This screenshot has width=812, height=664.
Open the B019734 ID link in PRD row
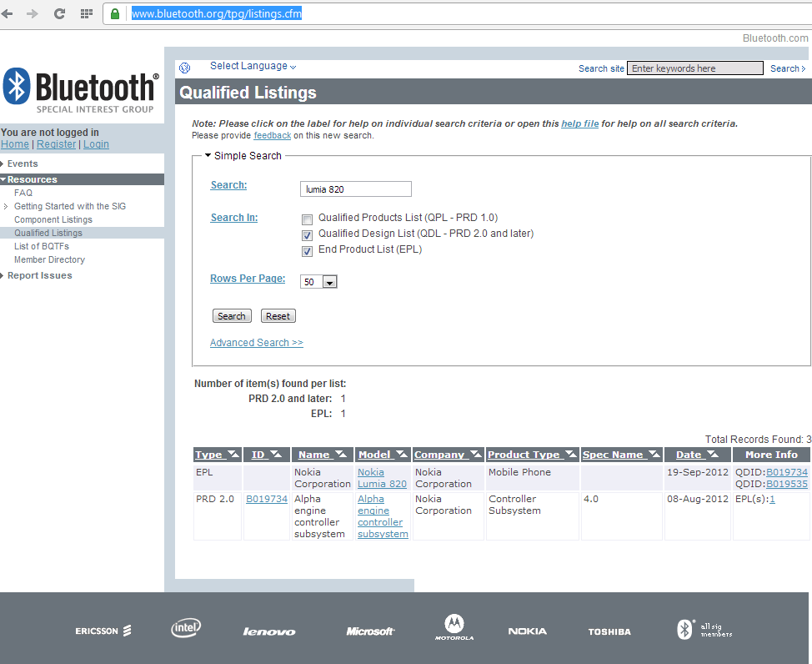click(x=267, y=499)
